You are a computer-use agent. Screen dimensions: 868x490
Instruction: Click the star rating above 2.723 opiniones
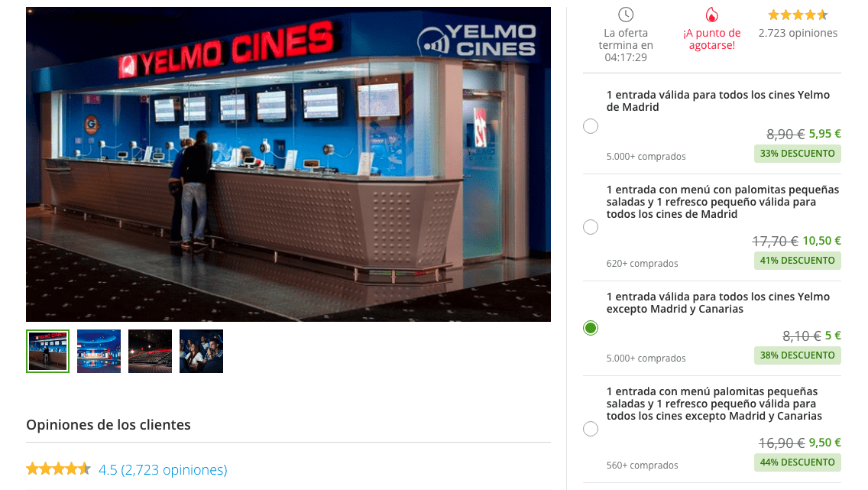click(798, 15)
